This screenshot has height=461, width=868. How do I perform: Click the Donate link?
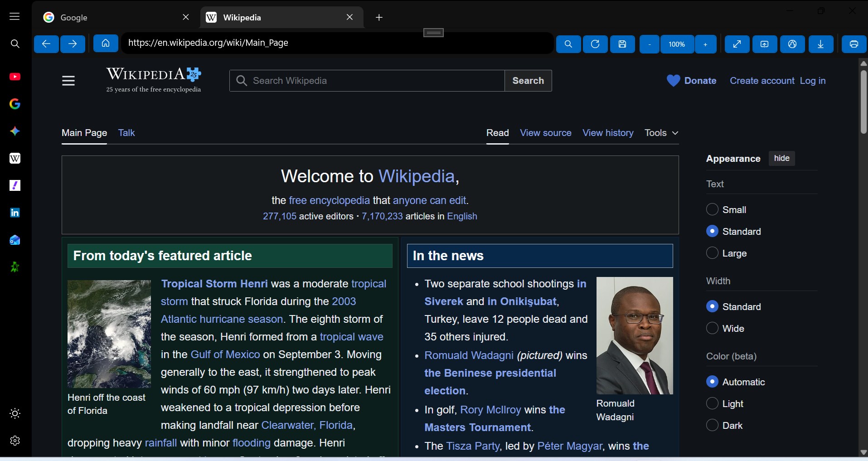692,81
